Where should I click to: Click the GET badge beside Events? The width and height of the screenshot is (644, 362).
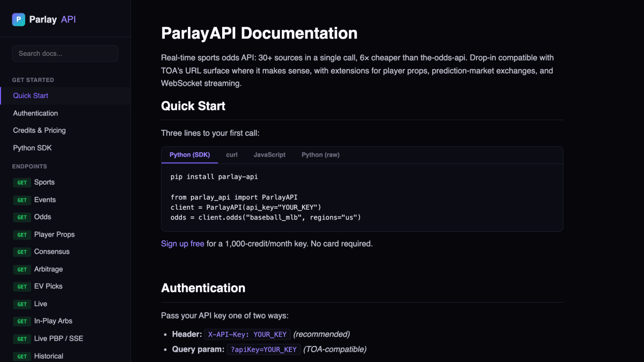click(x=22, y=200)
